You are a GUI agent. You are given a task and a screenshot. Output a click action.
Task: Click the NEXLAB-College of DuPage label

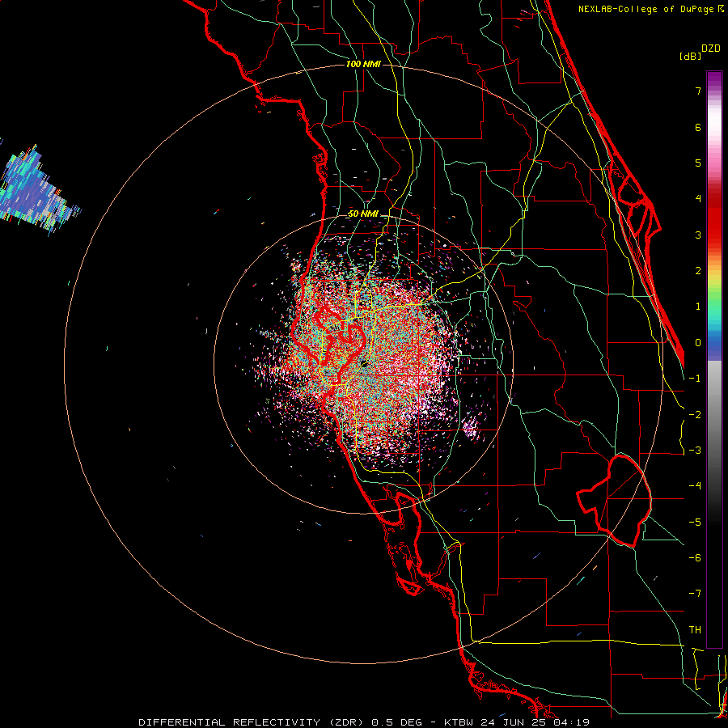[647, 9]
